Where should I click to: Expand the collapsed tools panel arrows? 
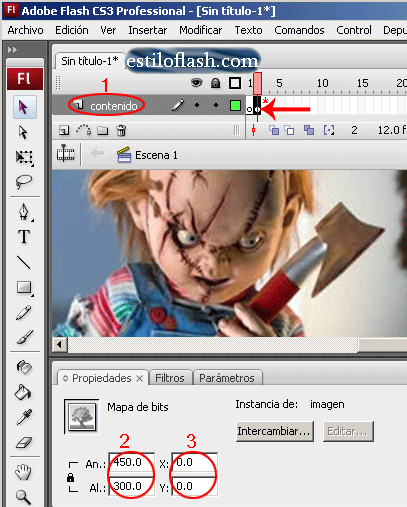(x=12, y=50)
